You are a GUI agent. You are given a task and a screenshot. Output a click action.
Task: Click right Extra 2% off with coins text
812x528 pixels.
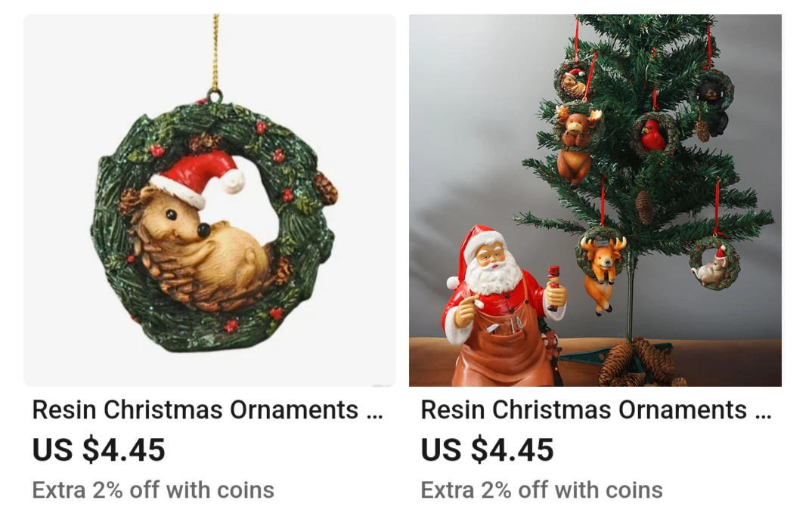[541, 489]
